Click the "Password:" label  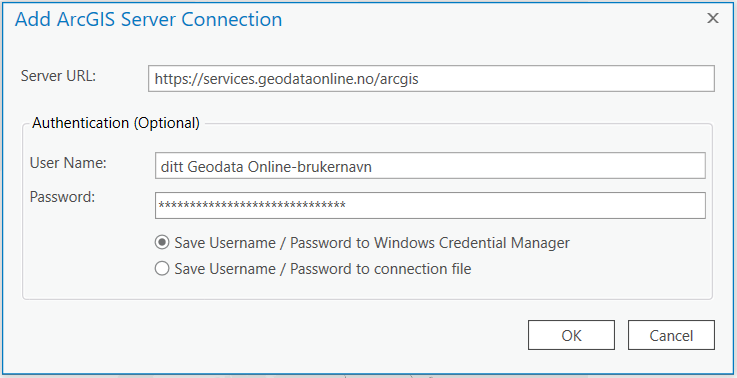click(62, 197)
